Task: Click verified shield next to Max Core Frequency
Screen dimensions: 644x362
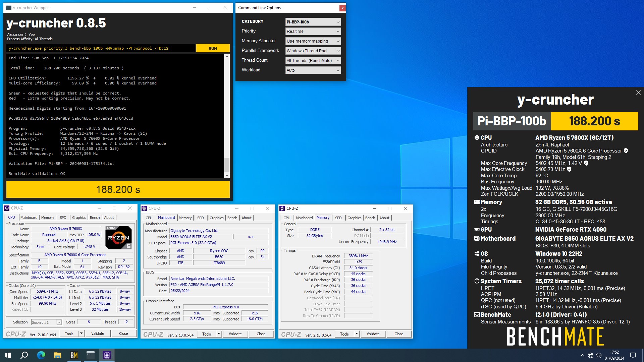Action: [586, 163]
